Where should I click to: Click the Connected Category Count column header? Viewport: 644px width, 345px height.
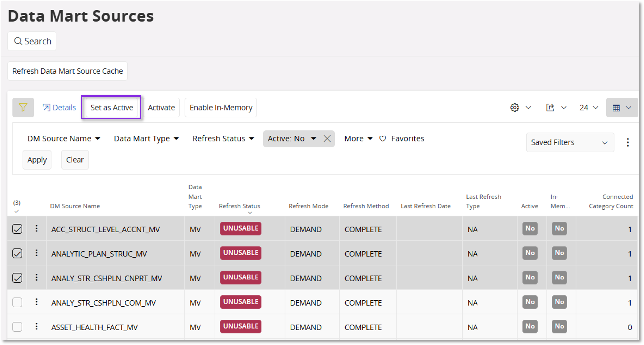tap(611, 201)
